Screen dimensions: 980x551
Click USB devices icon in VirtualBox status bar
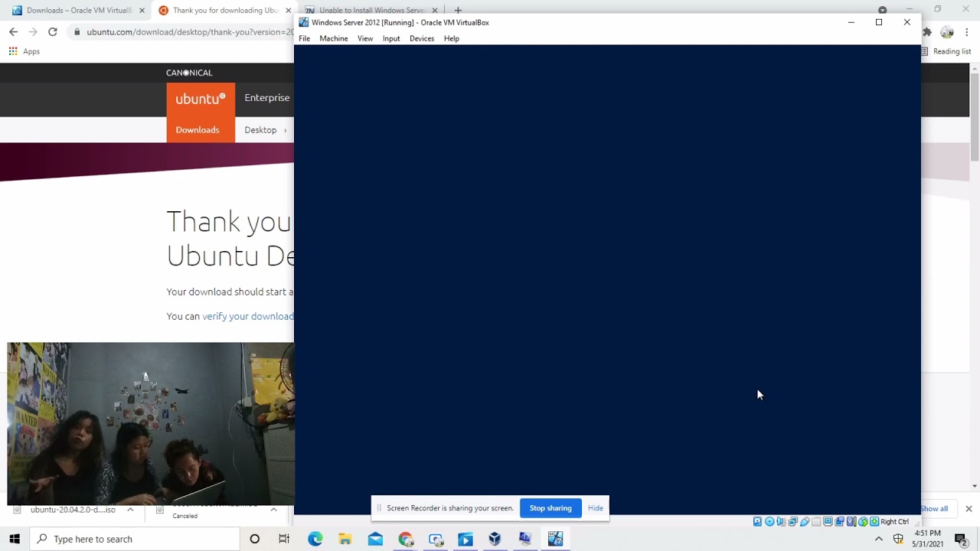805,521
